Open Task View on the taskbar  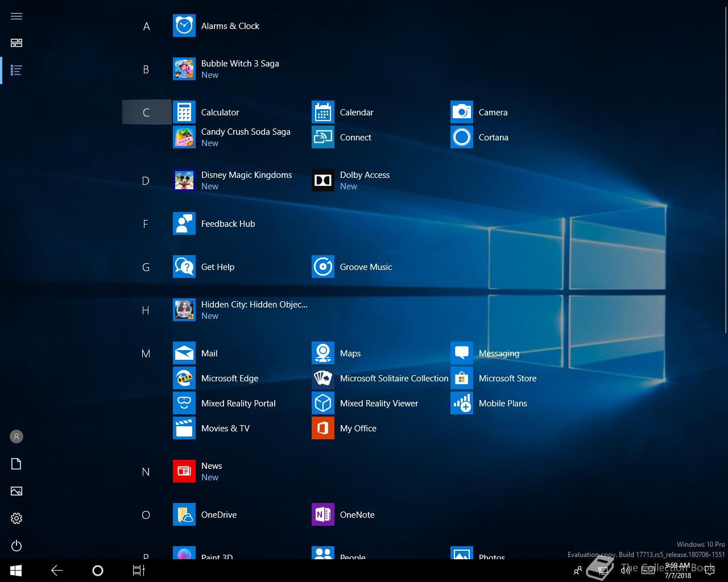click(x=139, y=571)
